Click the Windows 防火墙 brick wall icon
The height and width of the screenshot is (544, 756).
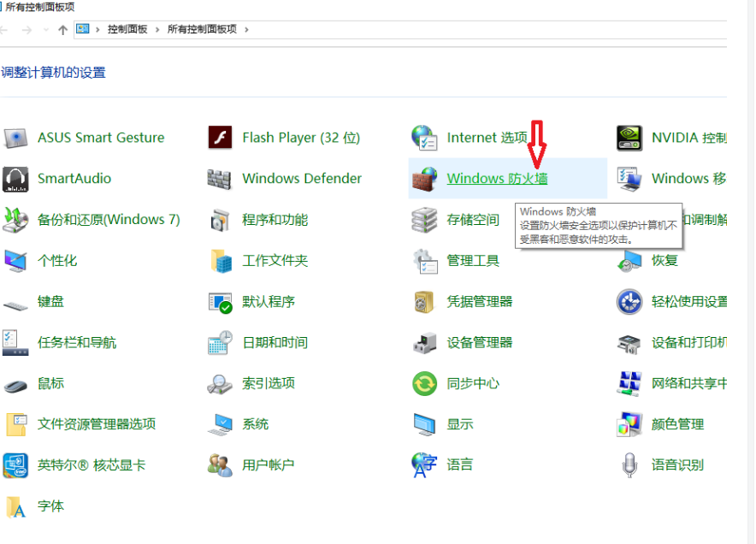pyautogui.click(x=424, y=179)
